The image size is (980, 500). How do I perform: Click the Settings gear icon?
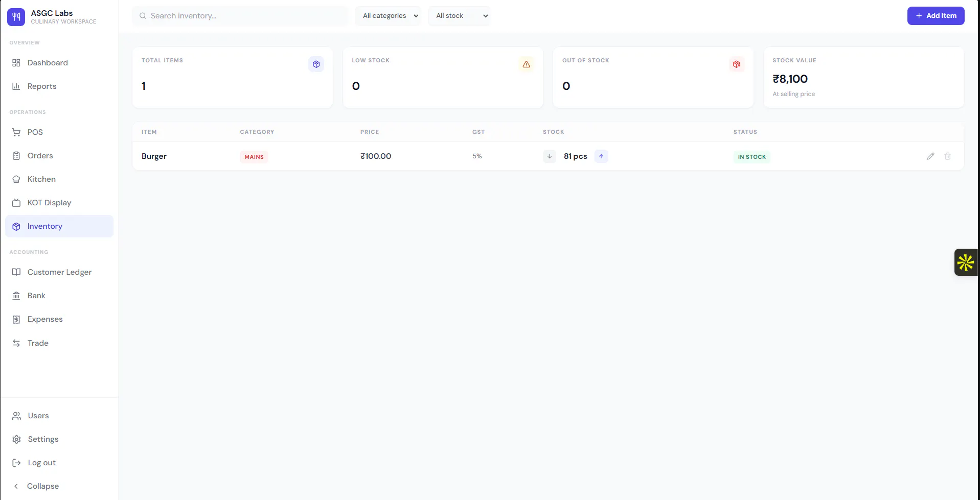17,439
